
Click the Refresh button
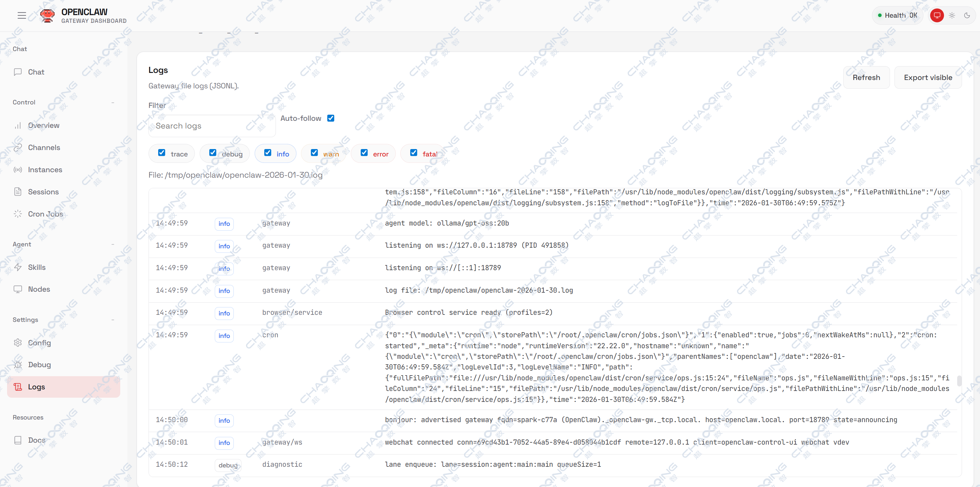[866, 77]
